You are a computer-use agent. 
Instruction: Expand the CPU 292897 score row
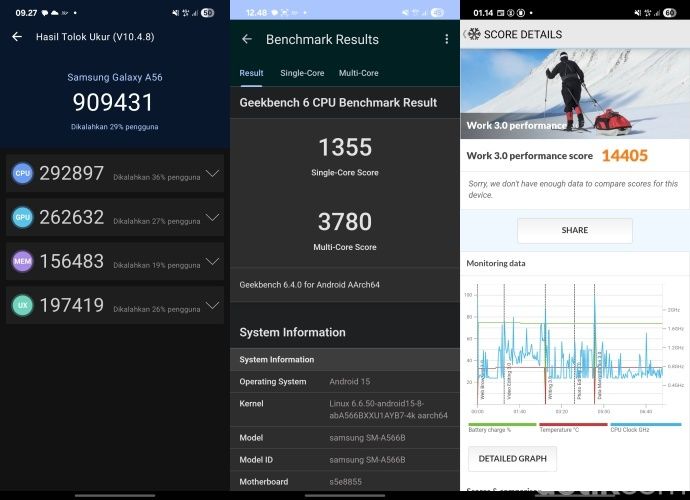point(213,173)
